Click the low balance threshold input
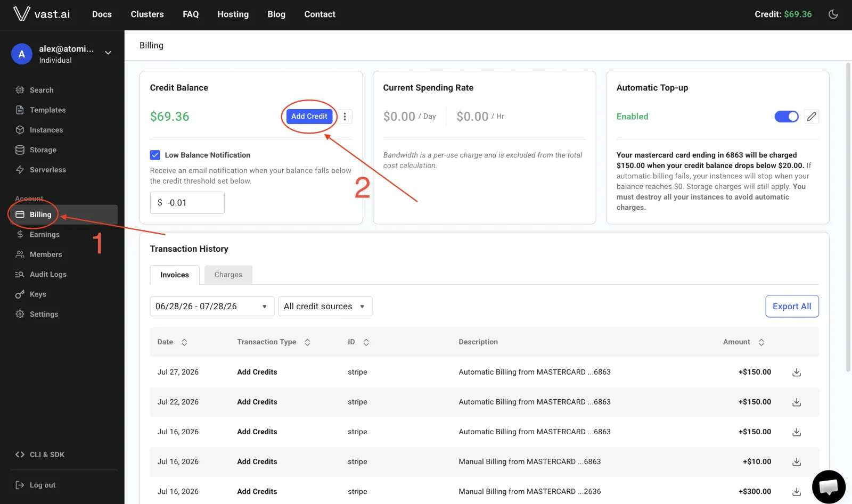Viewport: 852px width, 504px height. 187,203
